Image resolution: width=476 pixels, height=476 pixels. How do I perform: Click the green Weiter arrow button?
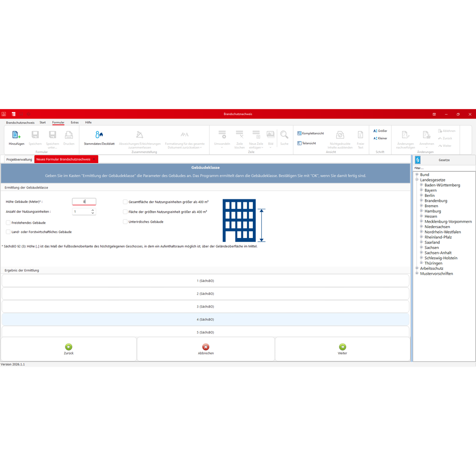342,347
